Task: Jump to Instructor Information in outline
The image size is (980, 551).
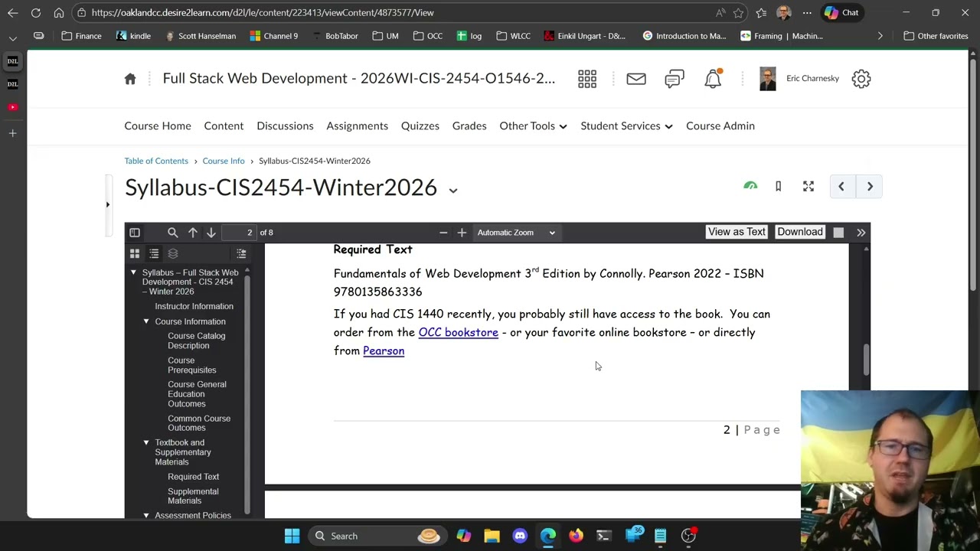Action: pos(194,306)
